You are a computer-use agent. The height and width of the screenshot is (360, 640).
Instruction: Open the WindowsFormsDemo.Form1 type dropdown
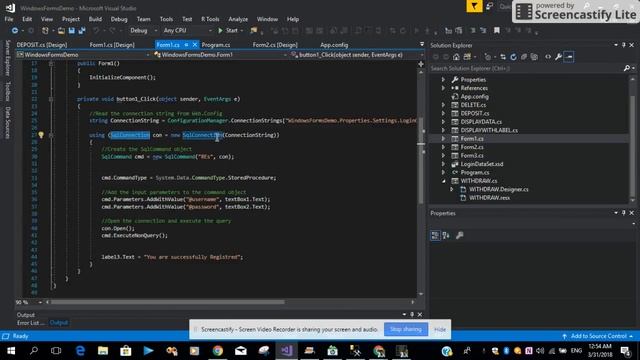(x=220, y=55)
